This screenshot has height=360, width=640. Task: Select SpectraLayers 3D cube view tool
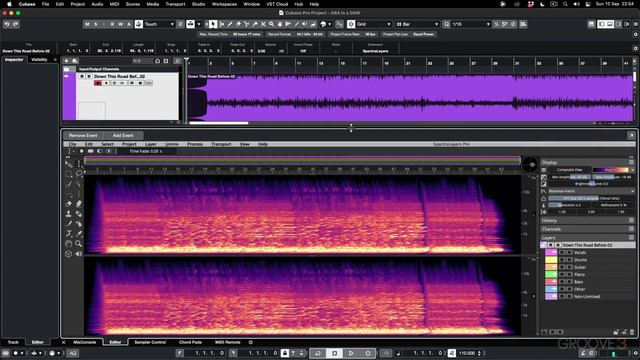tap(69, 253)
